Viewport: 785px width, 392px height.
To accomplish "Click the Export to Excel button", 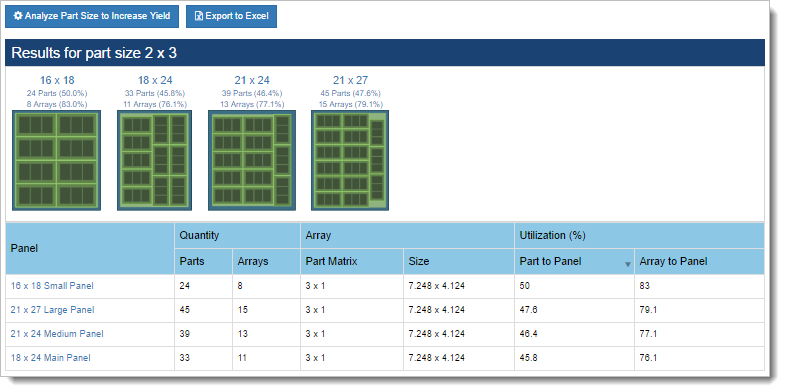I will [231, 16].
